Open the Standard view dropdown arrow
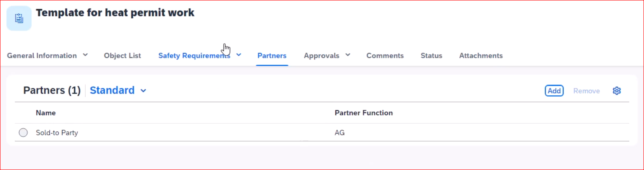 click(x=143, y=91)
